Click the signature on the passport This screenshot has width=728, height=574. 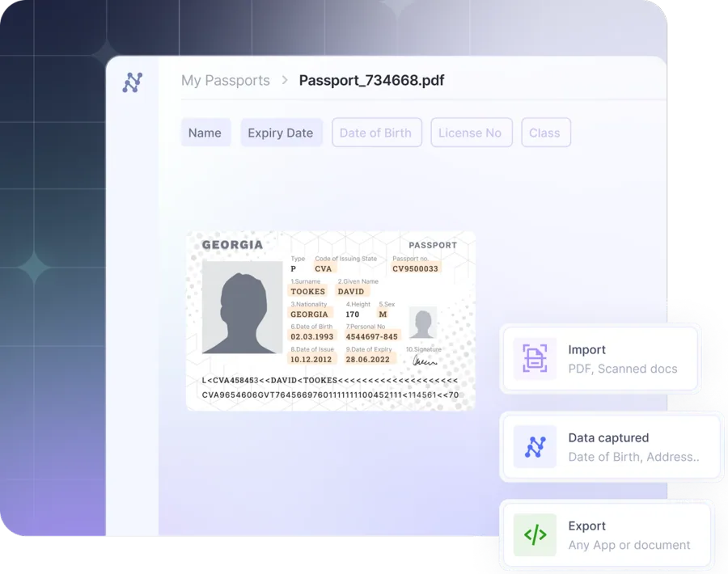coord(425,360)
